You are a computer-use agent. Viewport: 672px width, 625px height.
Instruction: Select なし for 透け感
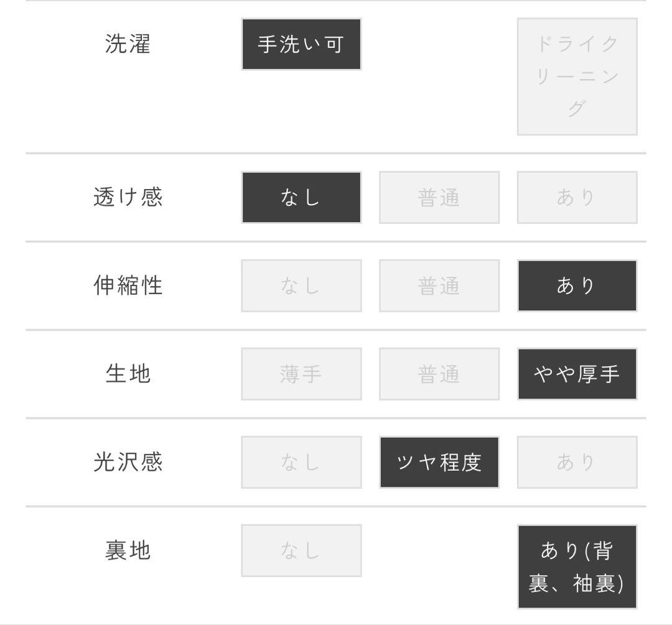[x=301, y=198]
